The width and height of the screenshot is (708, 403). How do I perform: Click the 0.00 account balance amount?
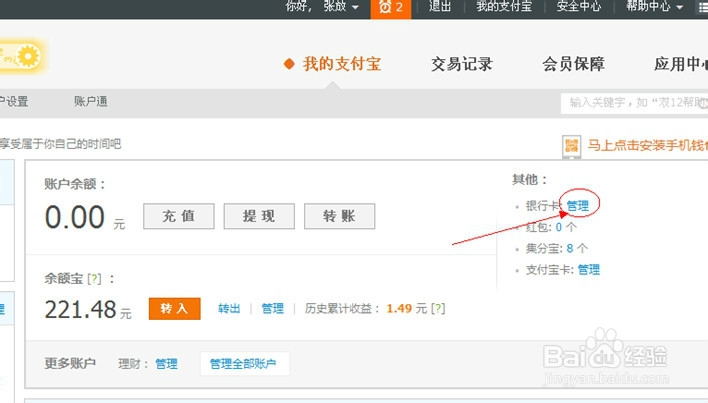(75, 217)
